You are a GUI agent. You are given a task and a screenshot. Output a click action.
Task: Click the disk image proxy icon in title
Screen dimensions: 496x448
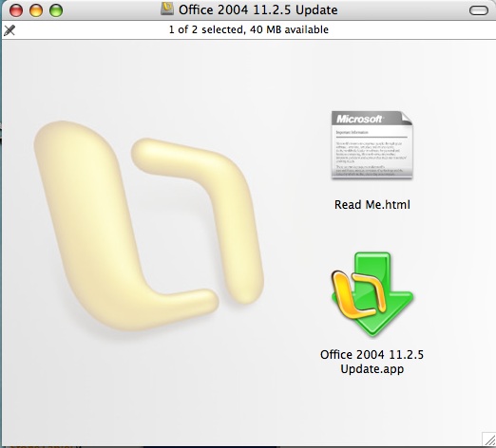tap(167, 9)
